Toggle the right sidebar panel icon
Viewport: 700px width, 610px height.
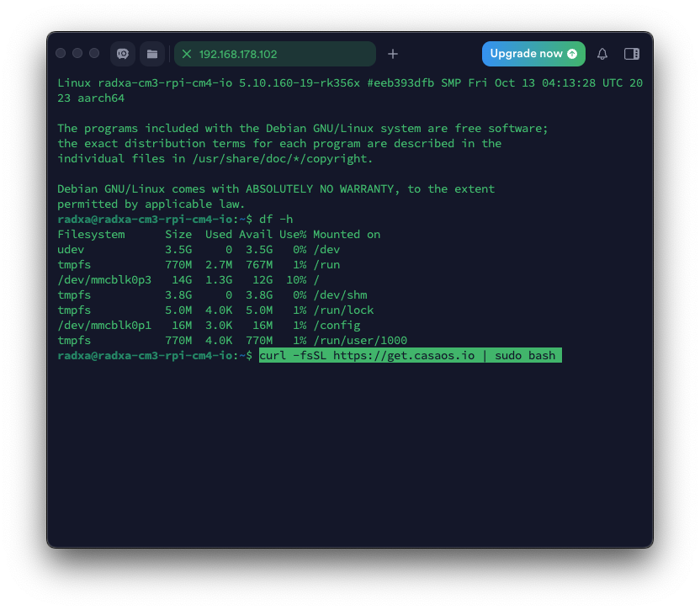click(x=632, y=54)
